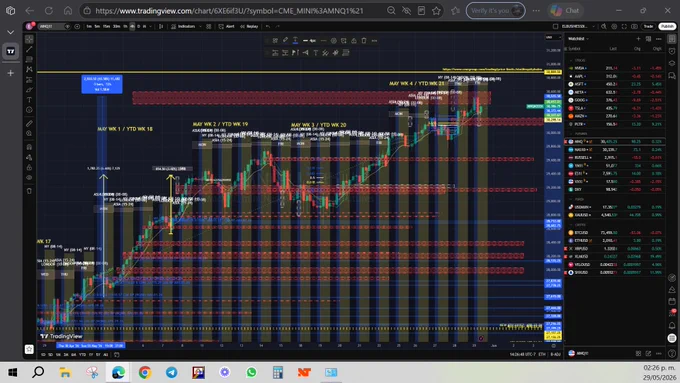Select the crosshair cursor tool
Image resolution: width=680 pixels, height=383 pixels.
tap(29, 39)
